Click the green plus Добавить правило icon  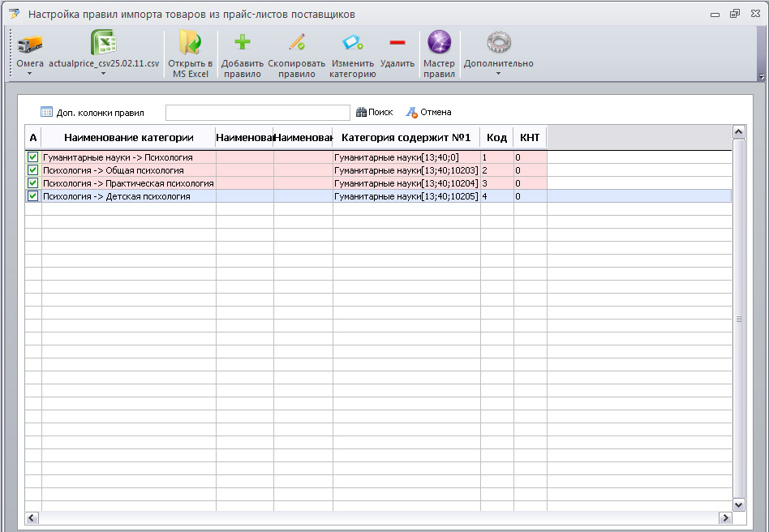(243, 42)
